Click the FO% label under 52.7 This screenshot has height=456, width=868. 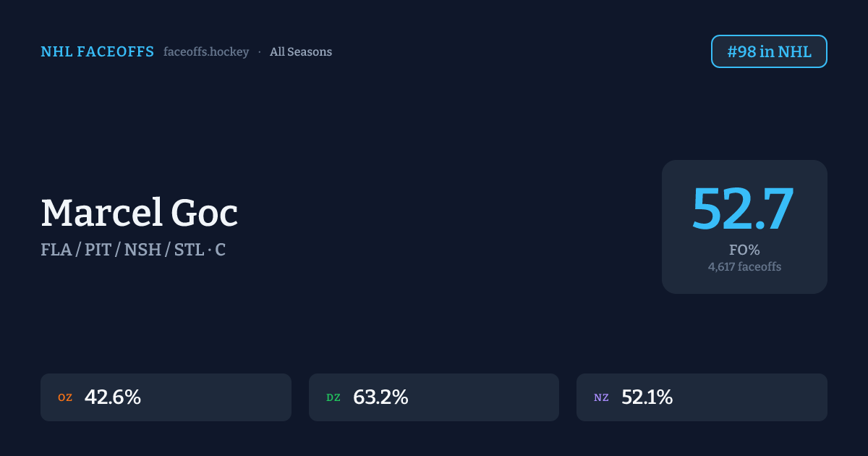pyautogui.click(x=744, y=250)
